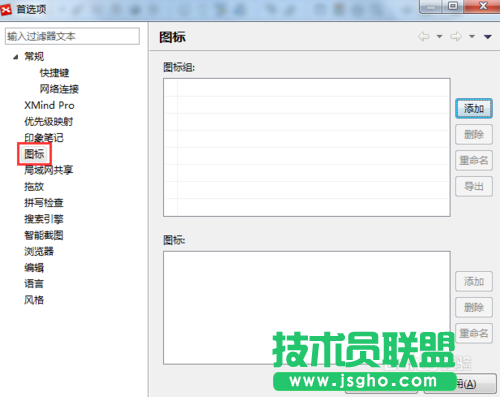Click 删除 button beside the 图标 list
This screenshot has width=500, height=397.
click(474, 307)
